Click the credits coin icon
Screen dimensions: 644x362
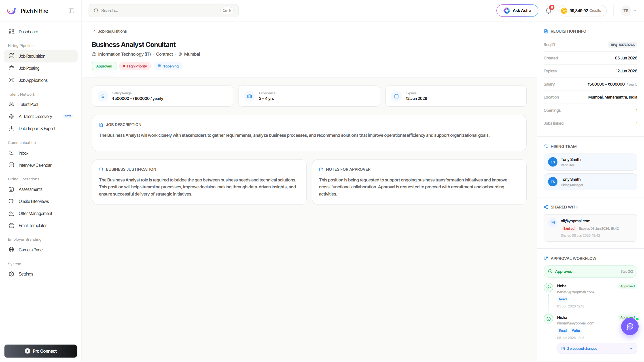point(564,11)
